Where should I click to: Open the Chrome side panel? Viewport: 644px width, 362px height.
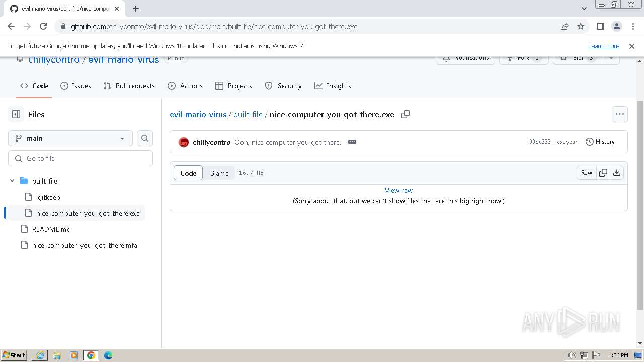[600, 26]
